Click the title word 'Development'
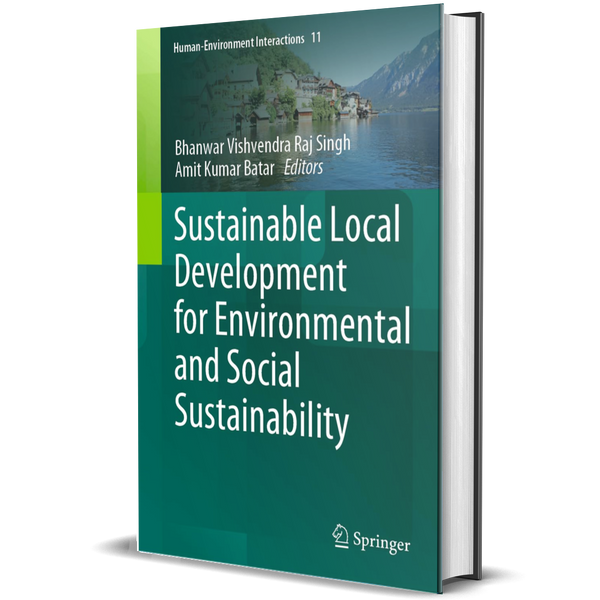The height and width of the screenshot is (600, 600). click(x=260, y=274)
